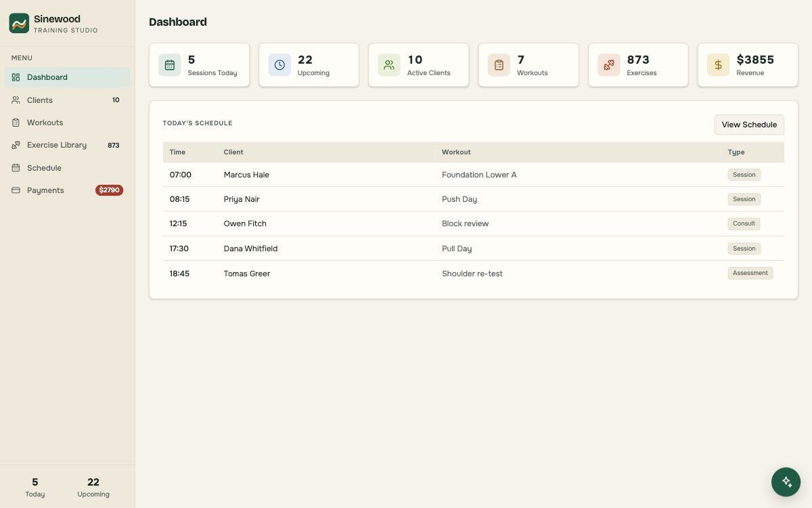The image size is (812, 508).
Task: Select Dashboard in the sidebar menu
Action: (67, 77)
